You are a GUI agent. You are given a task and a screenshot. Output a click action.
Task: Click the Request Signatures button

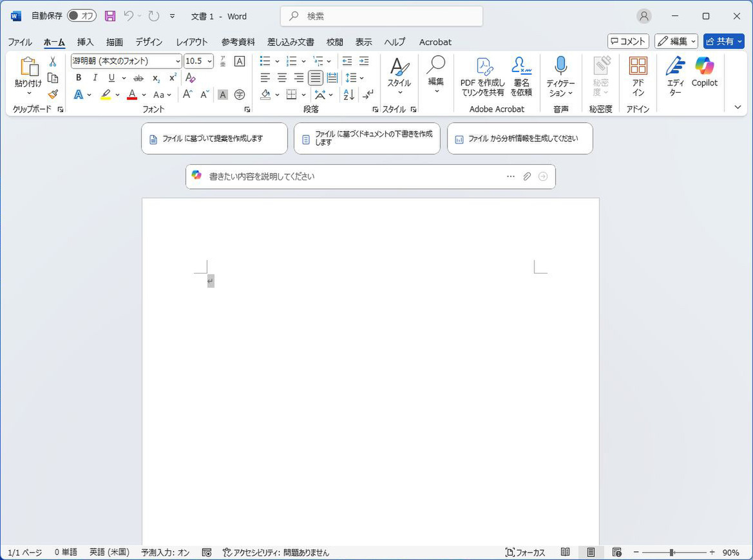[521, 77]
